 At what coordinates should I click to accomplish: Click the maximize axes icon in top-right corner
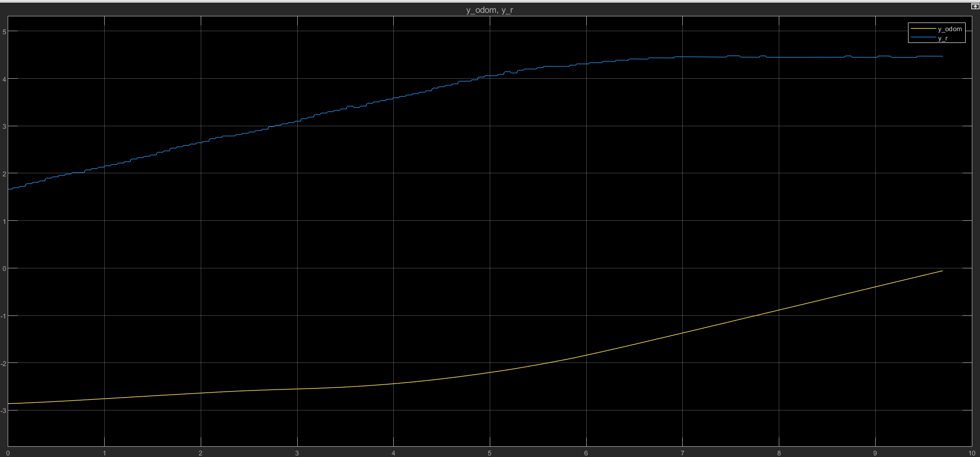pos(974,7)
